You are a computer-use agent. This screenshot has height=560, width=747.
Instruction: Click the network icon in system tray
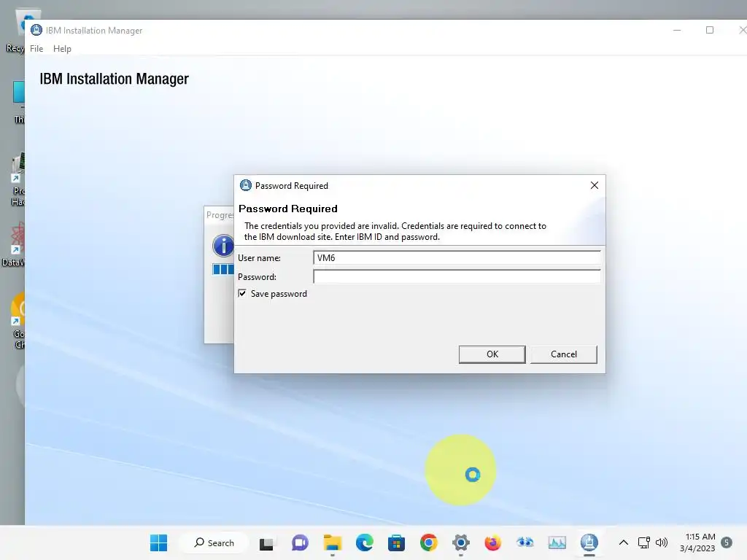(x=643, y=542)
